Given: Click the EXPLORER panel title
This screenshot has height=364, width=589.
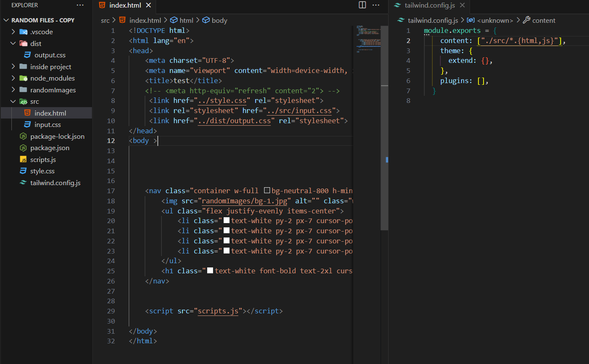Looking at the screenshot, I should pyautogui.click(x=24, y=5).
